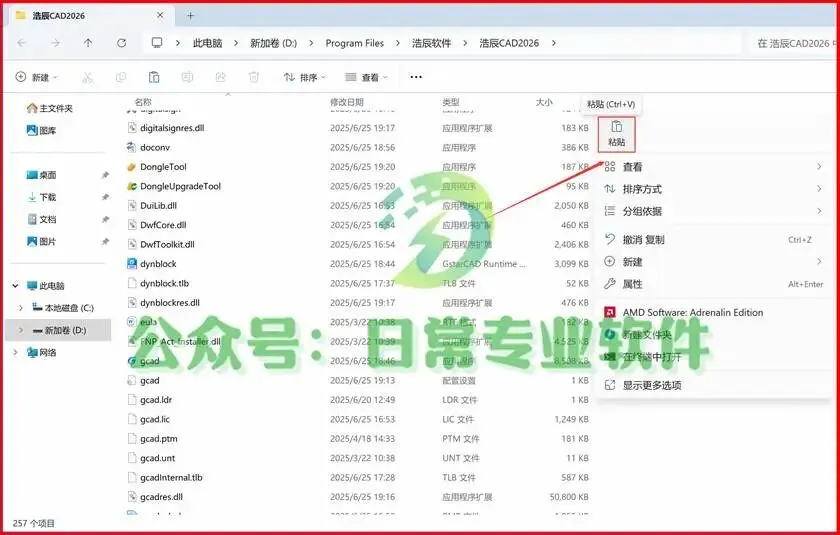Image resolution: width=840 pixels, height=535 pixels.
Task: Click the search box 在 浩辰CAD2026
Action: coord(791,43)
